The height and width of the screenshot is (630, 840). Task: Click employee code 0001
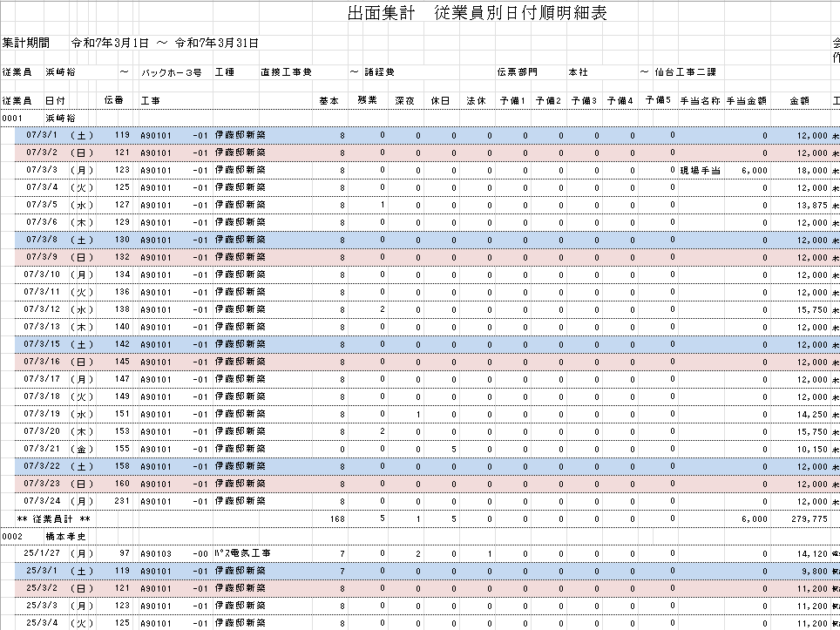point(11,118)
